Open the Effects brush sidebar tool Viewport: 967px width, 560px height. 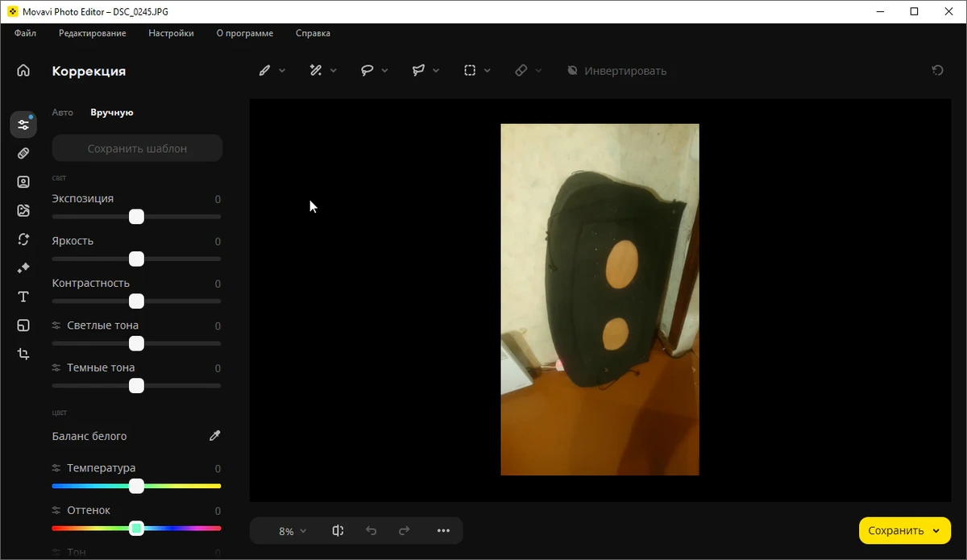click(23, 268)
